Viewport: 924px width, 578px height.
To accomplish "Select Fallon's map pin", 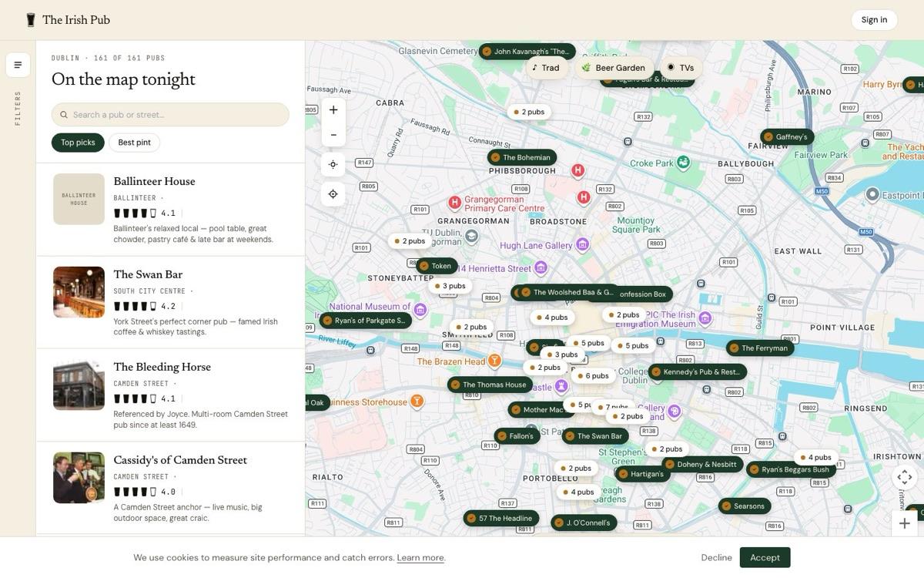I will (516, 436).
